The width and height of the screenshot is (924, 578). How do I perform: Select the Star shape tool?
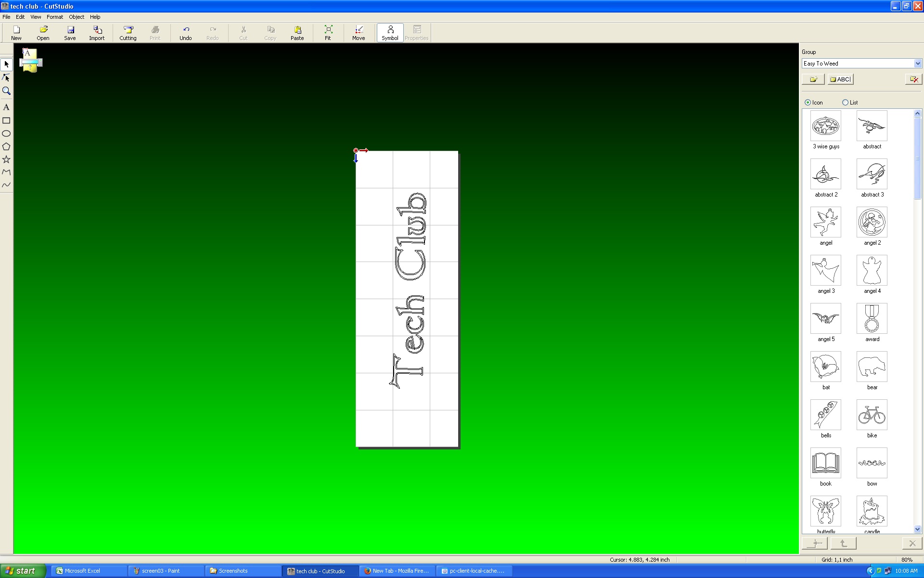[6, 159]
